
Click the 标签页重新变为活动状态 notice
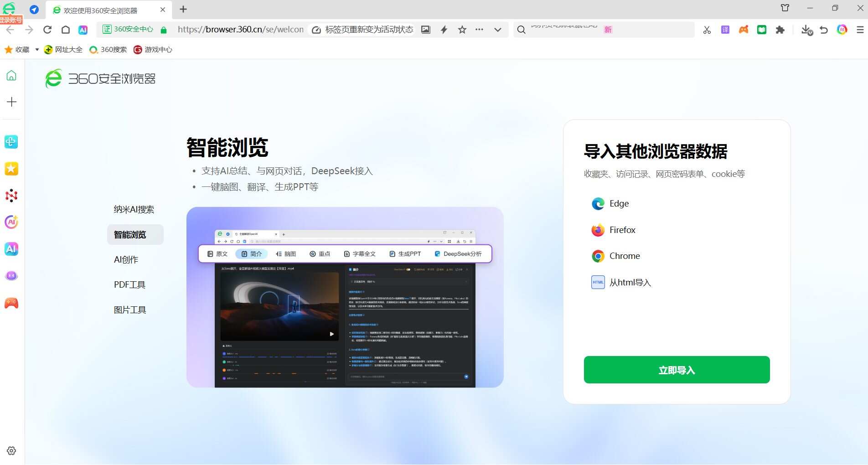click(x=362, y=30)
